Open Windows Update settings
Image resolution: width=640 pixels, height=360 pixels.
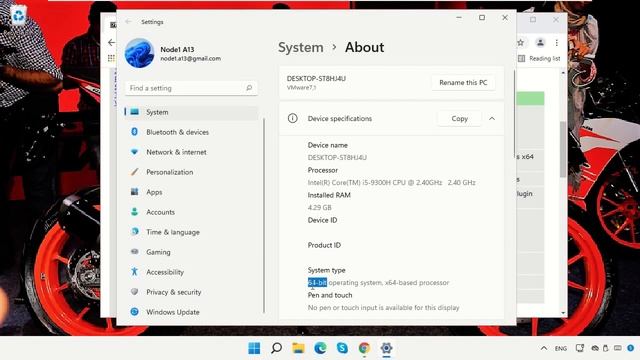pyautogui.click(x=191, y=312)
